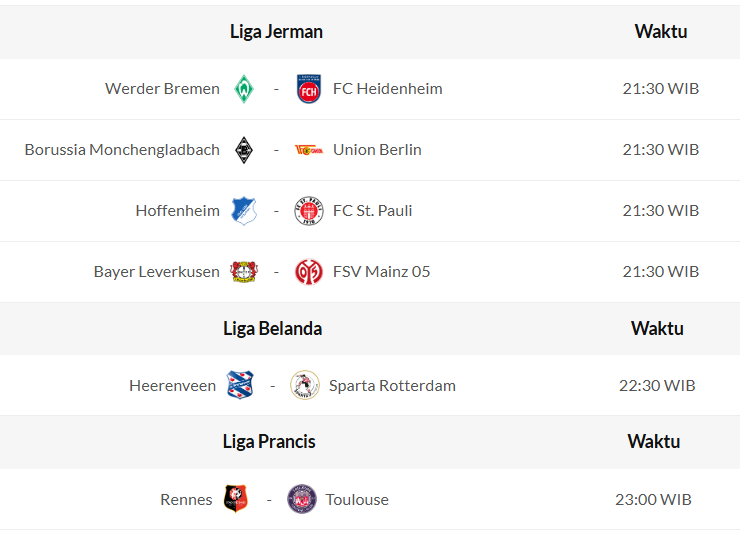The width and height of the screenshot is (740, 538).
Task: Select the Liga Prancis section header
Action: (269, 441)
